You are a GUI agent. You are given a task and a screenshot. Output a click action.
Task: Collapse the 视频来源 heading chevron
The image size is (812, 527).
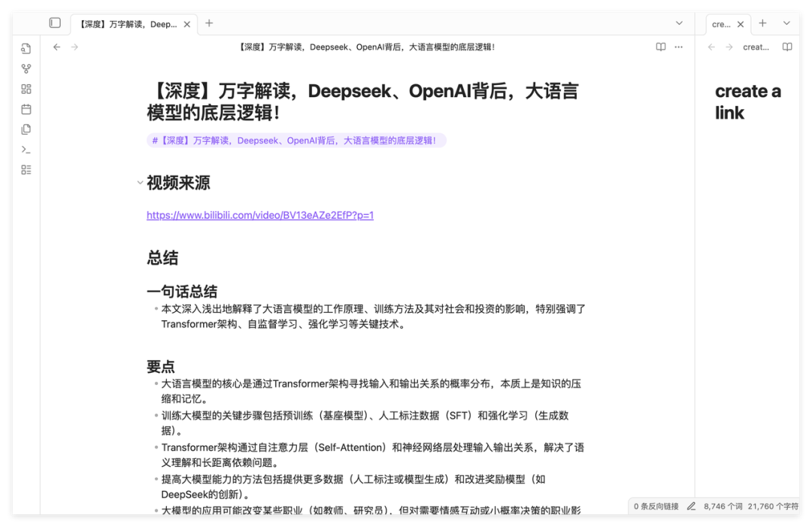[x=140, y=182]
